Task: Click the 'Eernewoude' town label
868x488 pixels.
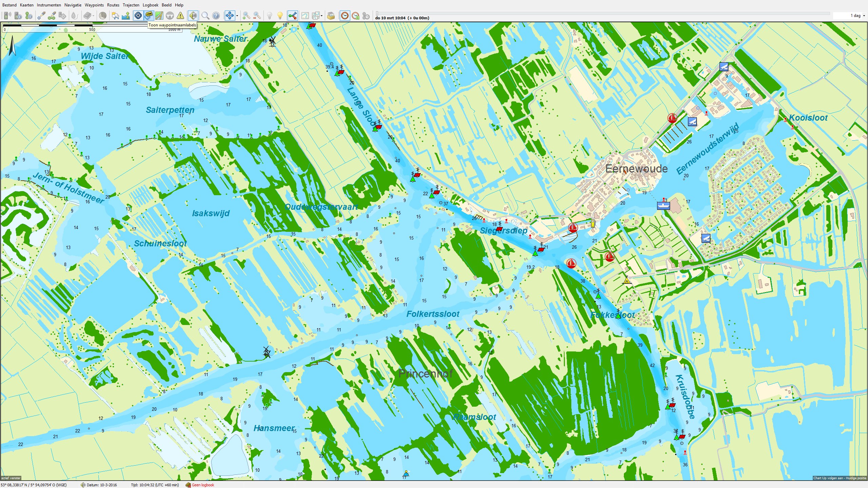Action: (x=636, y=169)
